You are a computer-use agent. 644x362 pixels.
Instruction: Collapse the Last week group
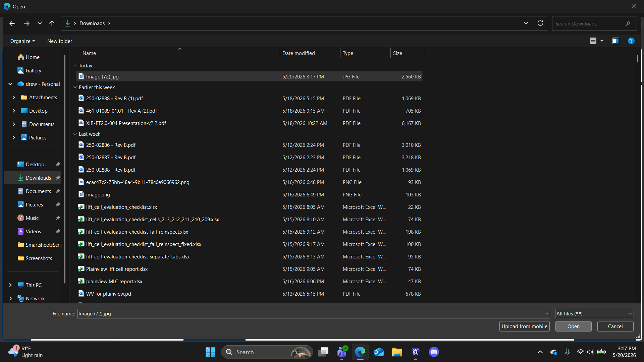pyautogui.click(x=75, y=134)
